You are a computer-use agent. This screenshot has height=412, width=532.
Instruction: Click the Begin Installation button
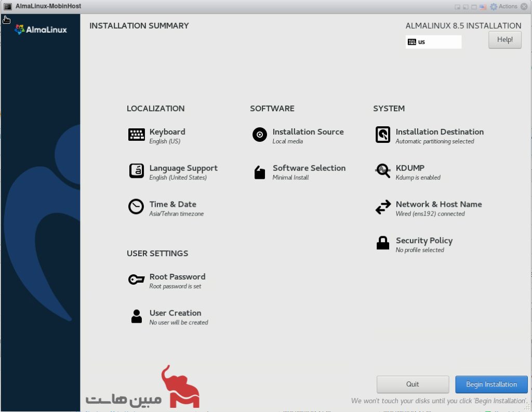[x=491, y=384]
